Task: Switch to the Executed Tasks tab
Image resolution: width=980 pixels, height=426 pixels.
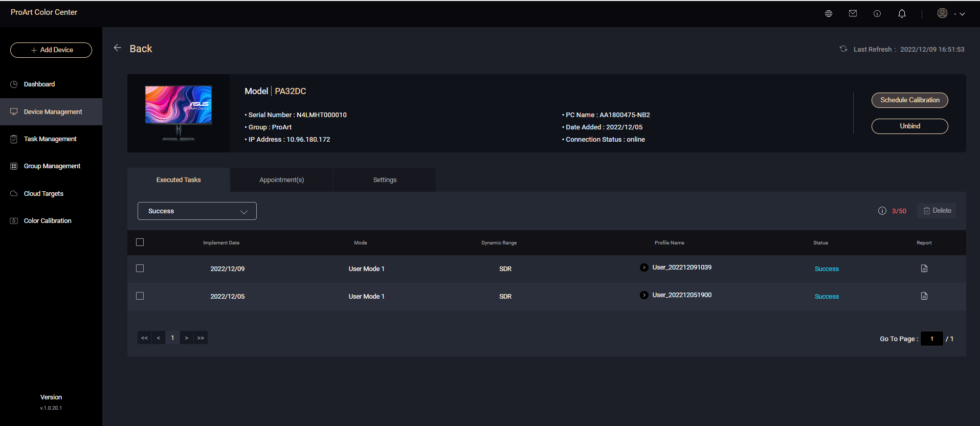Action: click(x=179, y=180)
